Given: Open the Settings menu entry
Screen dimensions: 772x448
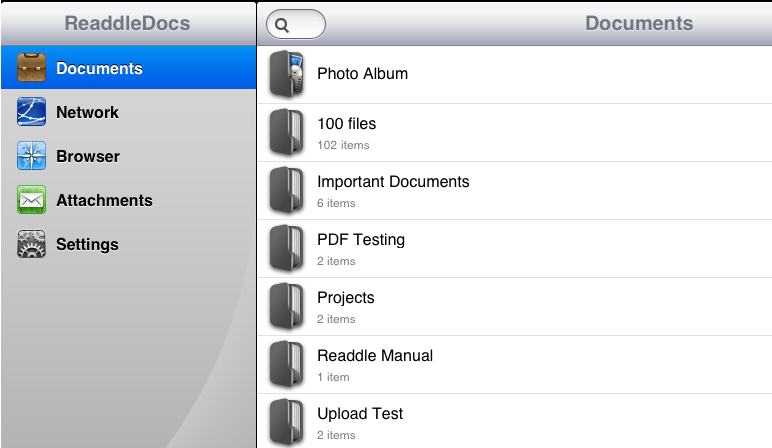Looking at the screenshot, I should click(x=129, y=244).
